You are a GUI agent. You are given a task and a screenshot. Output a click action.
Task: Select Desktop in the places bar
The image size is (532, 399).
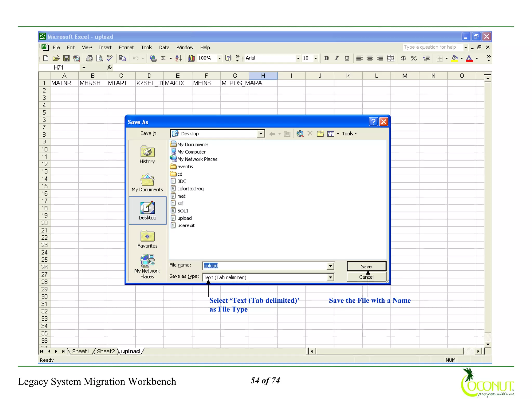point(147,211)
